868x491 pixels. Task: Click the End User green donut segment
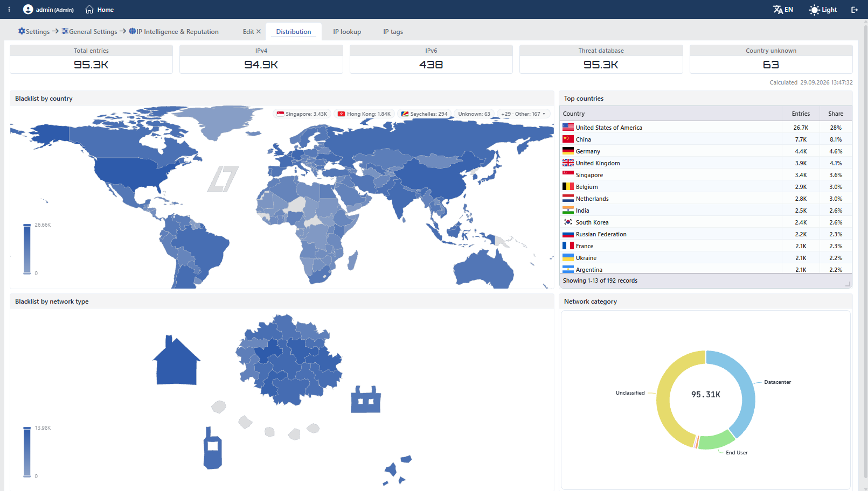[717, 441]
